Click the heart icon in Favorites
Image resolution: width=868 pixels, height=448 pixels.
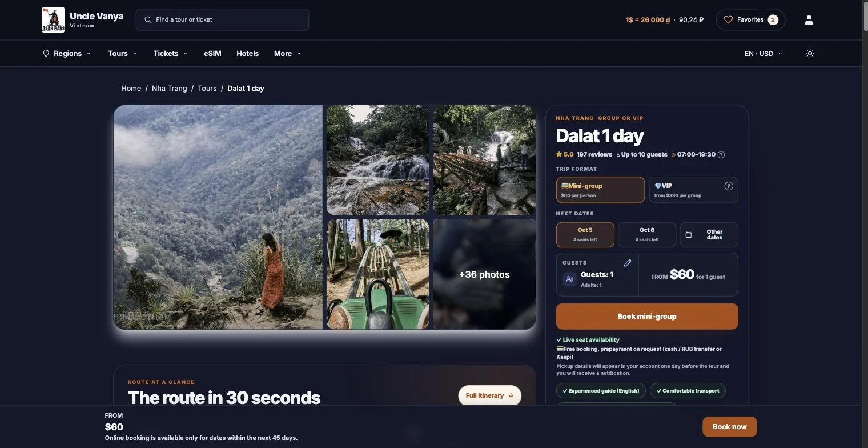click(x=728, y=20)
